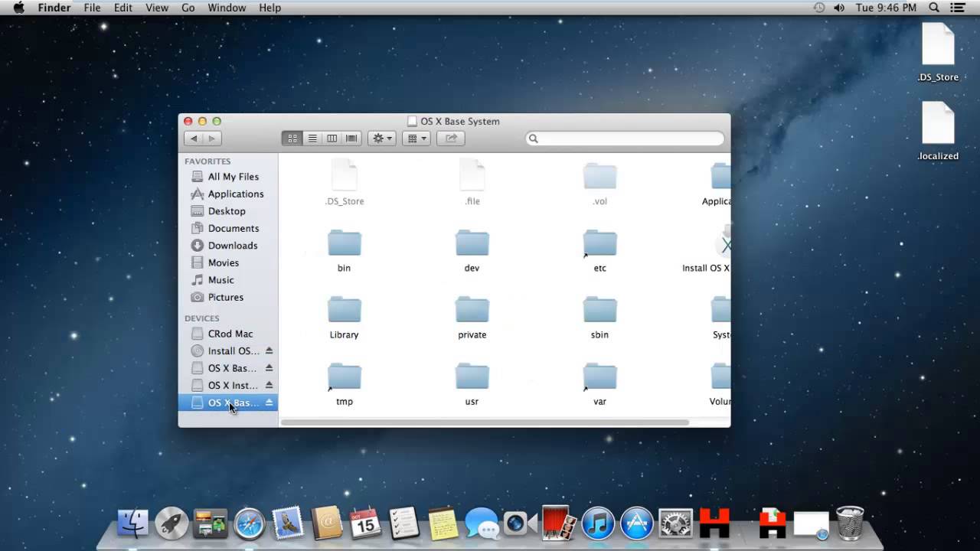Open the View menu
980x551 pixels.
(157, 8)
